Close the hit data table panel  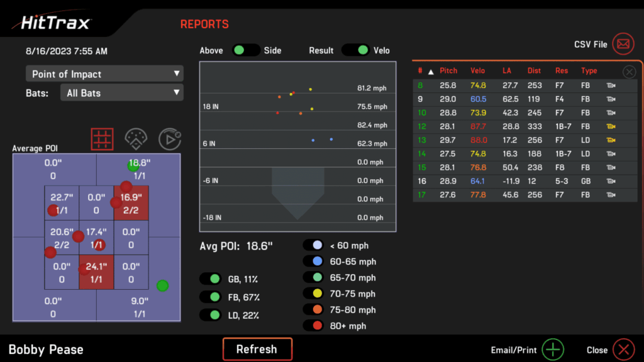629,72
